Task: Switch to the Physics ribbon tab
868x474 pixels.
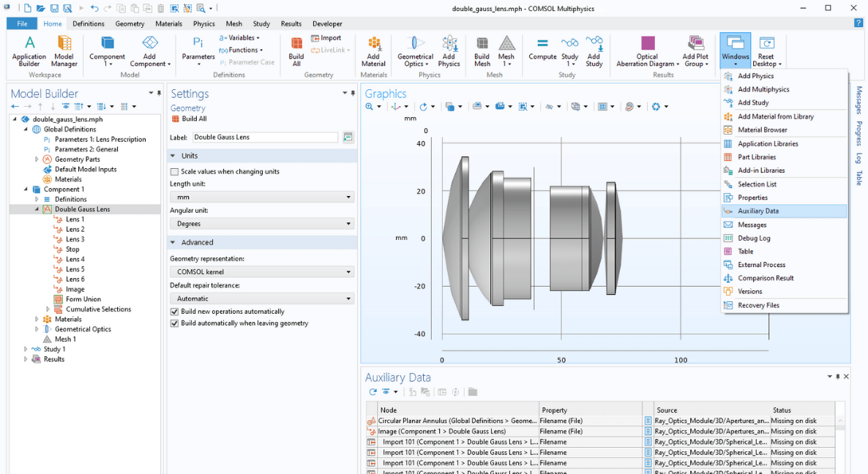Action: (203, 23)
